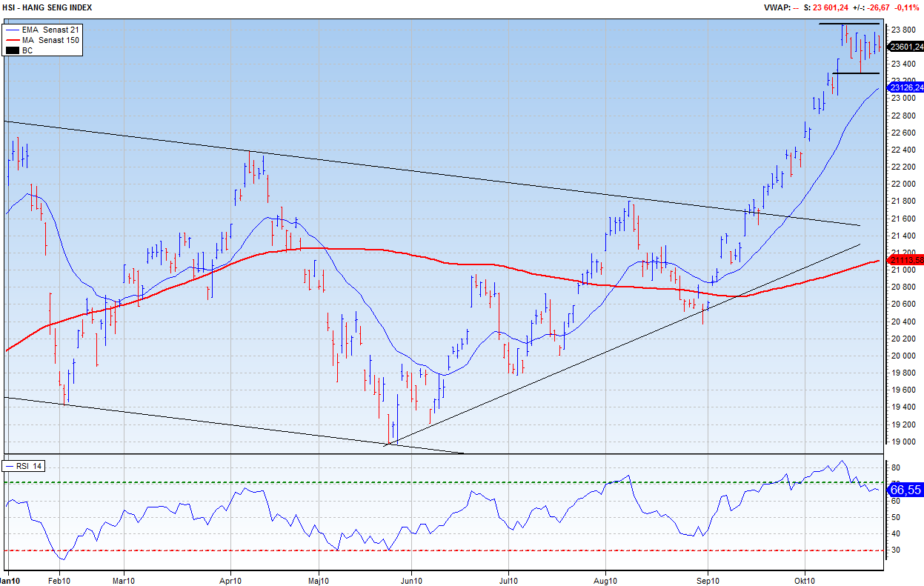924x586 pixels.
Task: Click the EMA Senast 21 legend entry
Action: pyautogui.click(x=50, y=30)
